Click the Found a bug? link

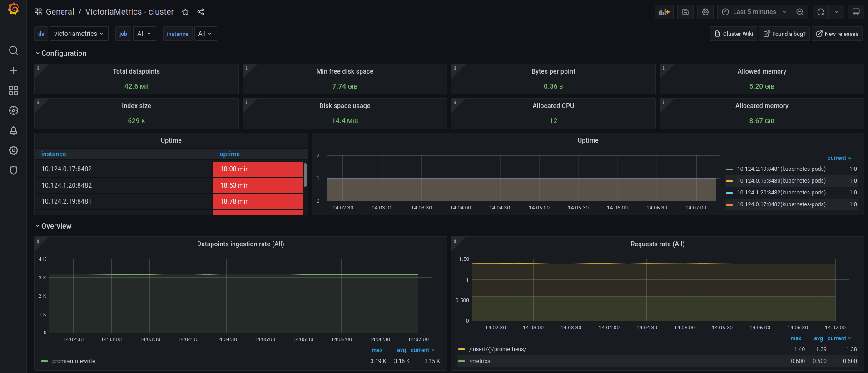click(784, 34)
